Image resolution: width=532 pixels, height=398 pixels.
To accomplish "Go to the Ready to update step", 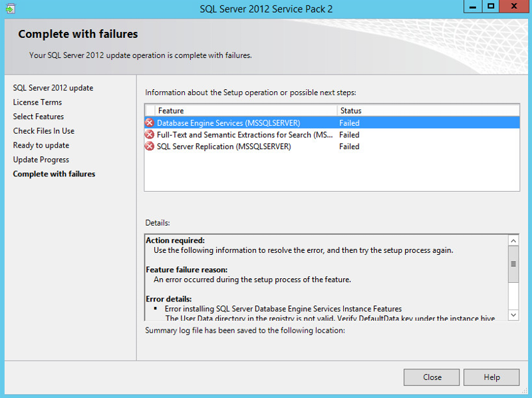I will pyautogui.click(x=41, y=145).
